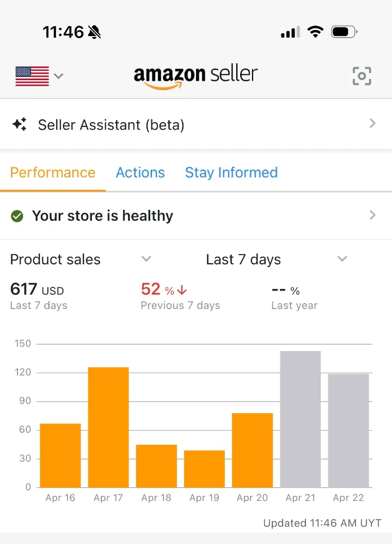Image resolution: width=392 pixels, height=544 pixels.
Task: Expand the marketplace chevron beside the flag
Action: coord(59,76)
